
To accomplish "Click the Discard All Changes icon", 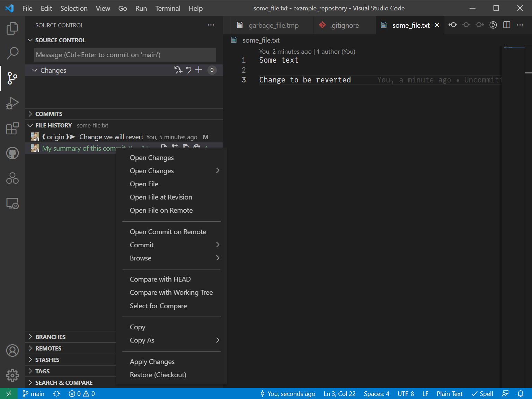I will pos(188,70).
